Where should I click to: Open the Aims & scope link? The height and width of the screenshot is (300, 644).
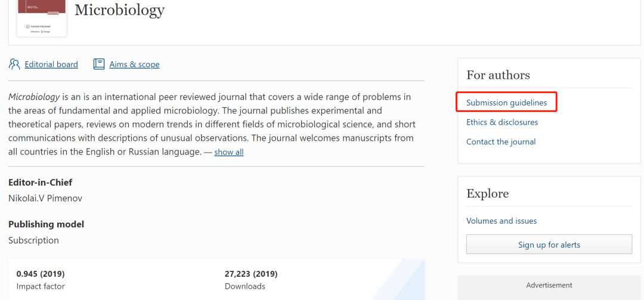pos(134,64)
